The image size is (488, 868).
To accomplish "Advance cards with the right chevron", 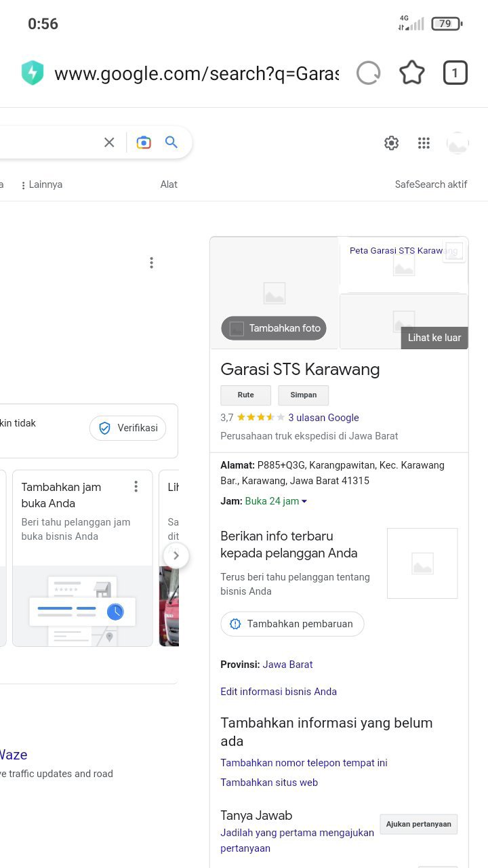I will (176, 556).
